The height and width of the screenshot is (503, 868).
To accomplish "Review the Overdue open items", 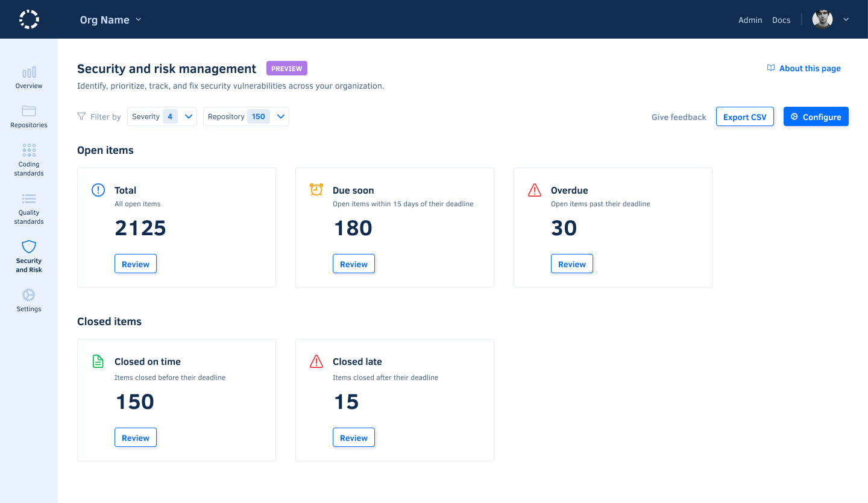I will tap(571, 264).
